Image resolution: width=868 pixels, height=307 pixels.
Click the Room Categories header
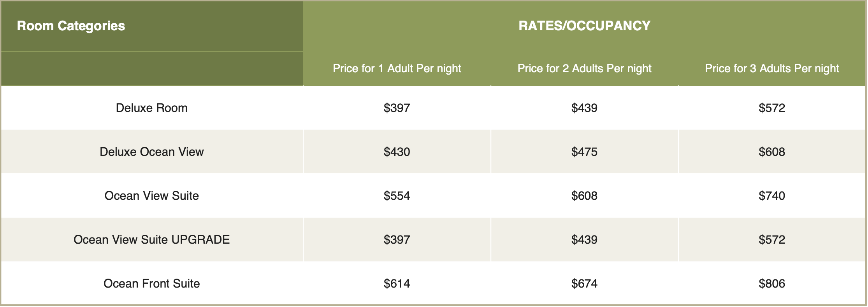point(71,26)
